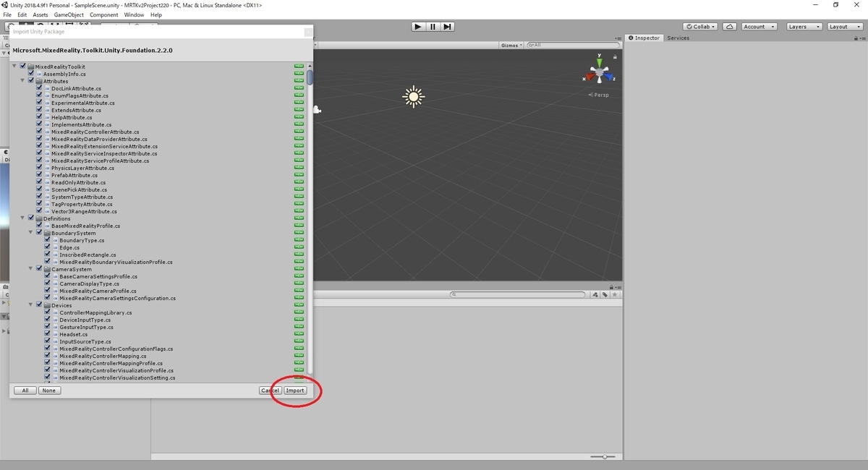
Task: Uncheck DocLinkAttribute.cs checkbox
Action: [39, 88]
